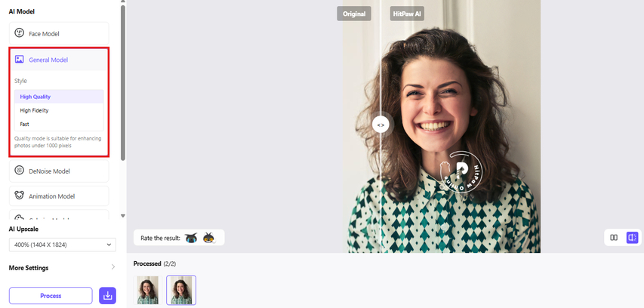This screenshot has width=644, height=308.
Task: Rate the result with crying emoji
Action: coord(190,238)
